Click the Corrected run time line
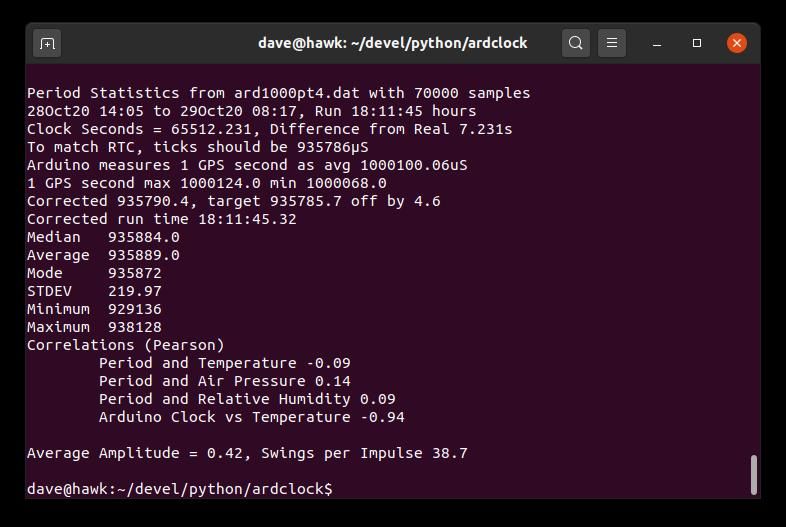Viewport: 786px width, 527px height. pyautogui.click(x=161, y=219)
